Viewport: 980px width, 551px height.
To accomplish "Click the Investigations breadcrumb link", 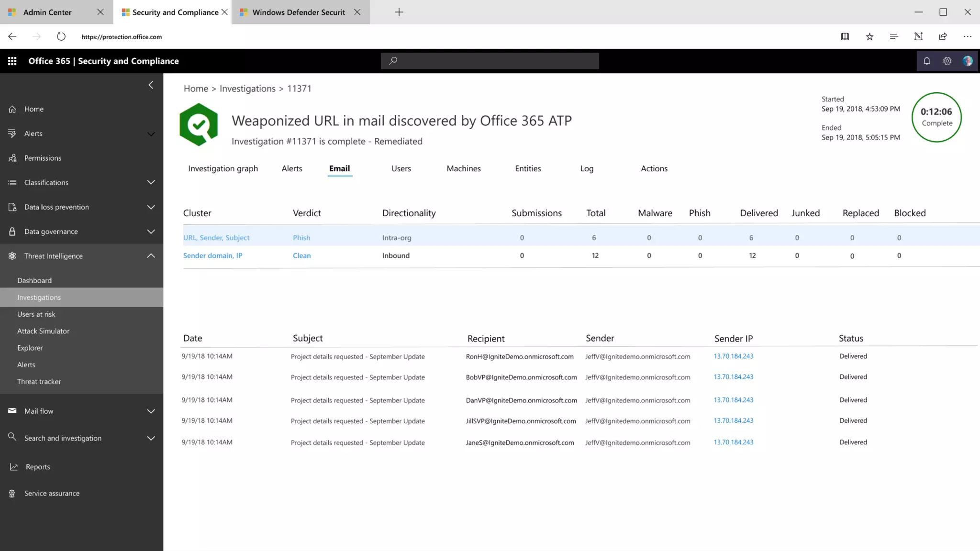I will (247, 88).
